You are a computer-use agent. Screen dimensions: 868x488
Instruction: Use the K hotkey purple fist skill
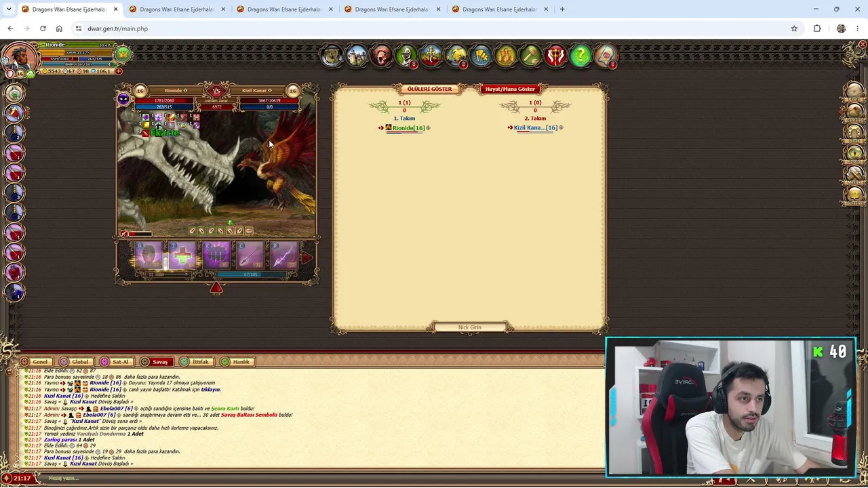tap(216, 256)
